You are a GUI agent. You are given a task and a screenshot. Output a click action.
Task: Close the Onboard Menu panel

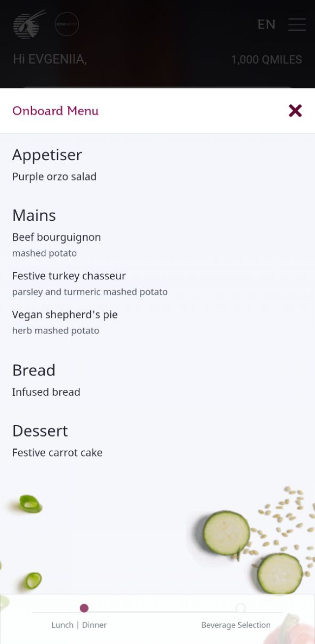295,111
